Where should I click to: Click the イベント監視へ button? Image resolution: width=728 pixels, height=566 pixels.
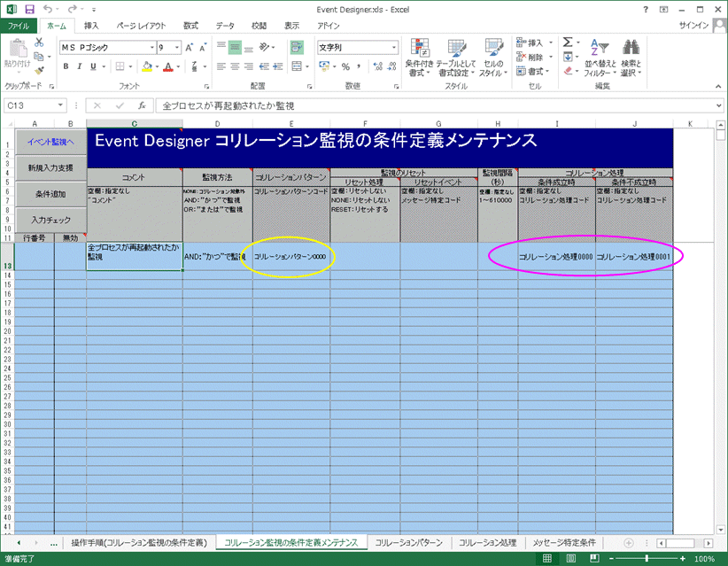(x=50, y=142)
